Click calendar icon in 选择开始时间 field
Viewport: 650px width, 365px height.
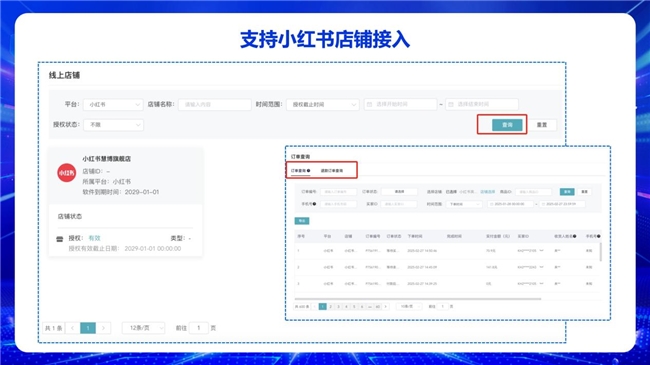(369, 105)
